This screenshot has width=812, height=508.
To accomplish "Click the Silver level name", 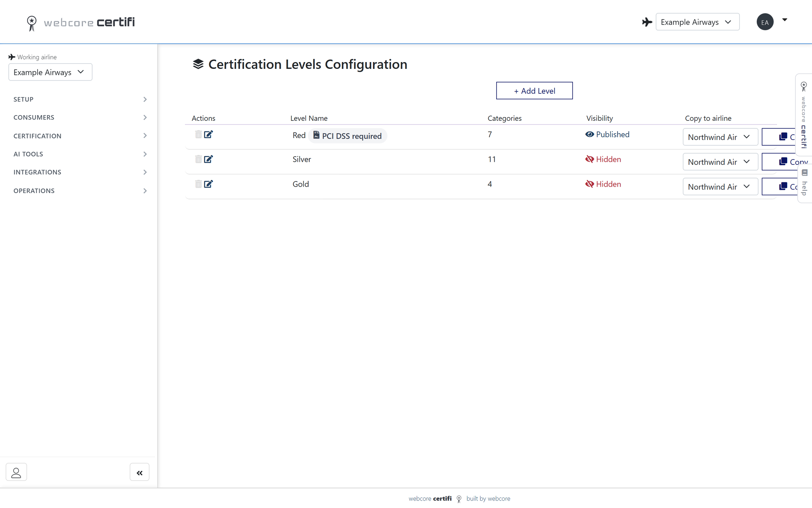I will coord(301,159).
